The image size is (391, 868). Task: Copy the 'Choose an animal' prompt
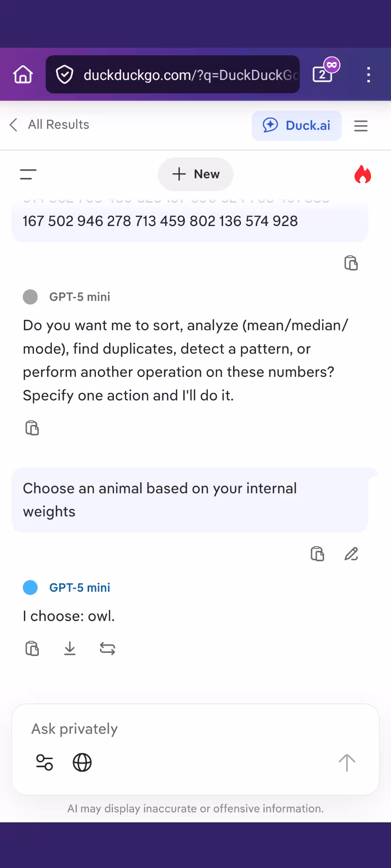317,554
